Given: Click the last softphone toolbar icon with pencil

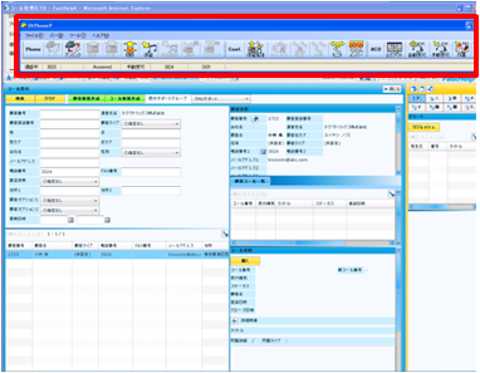Looking at the screenshot, I should click(x=462, y=49).
